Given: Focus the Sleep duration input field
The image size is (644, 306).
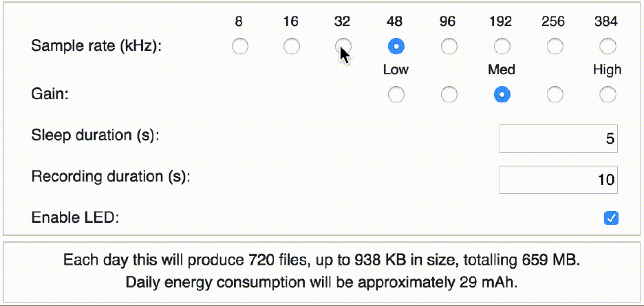Looking at the screenshot, I should 558,139.
